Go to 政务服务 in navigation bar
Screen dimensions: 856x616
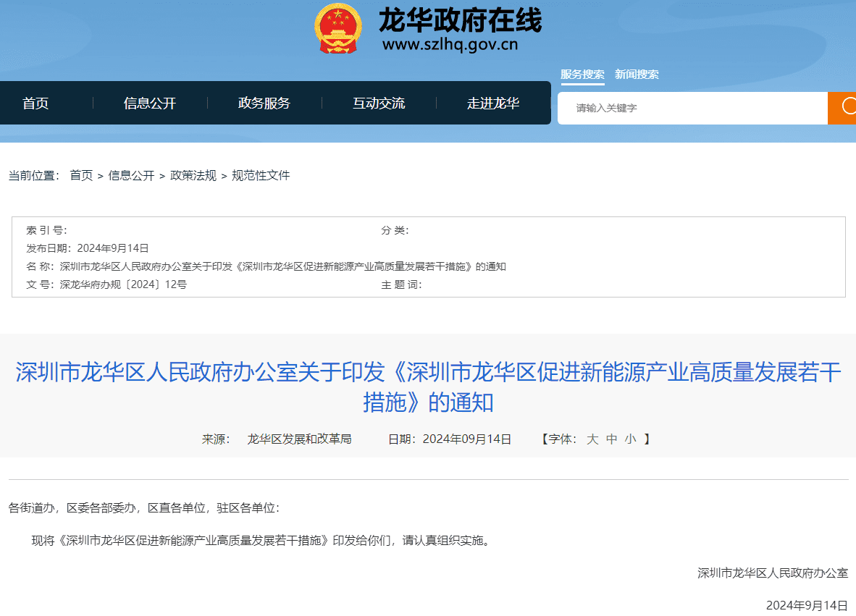[264, 104]
